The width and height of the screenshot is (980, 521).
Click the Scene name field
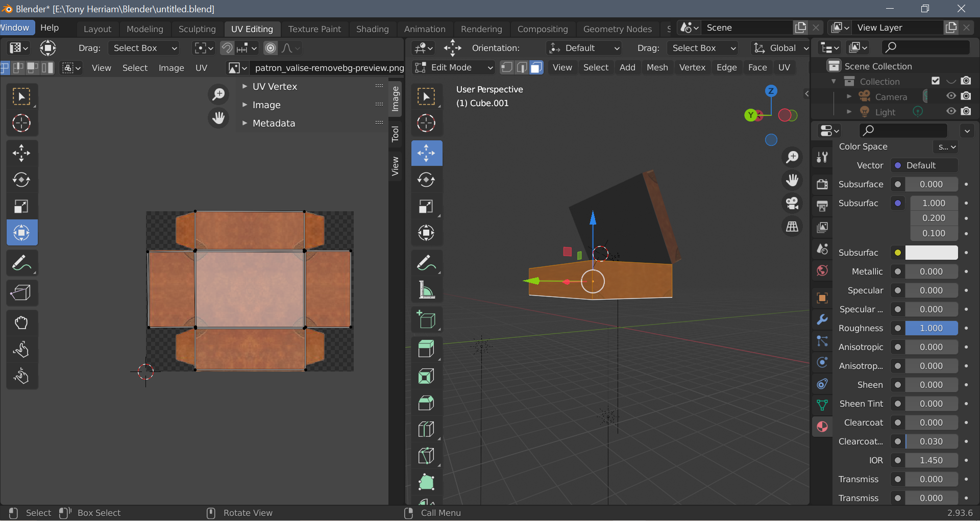tap(747, 28)
